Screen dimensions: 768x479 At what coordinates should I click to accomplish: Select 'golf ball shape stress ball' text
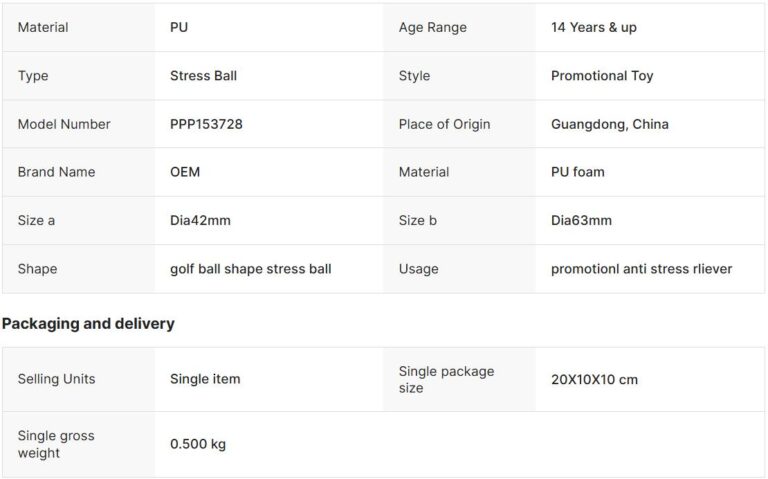tap(250, 269)
